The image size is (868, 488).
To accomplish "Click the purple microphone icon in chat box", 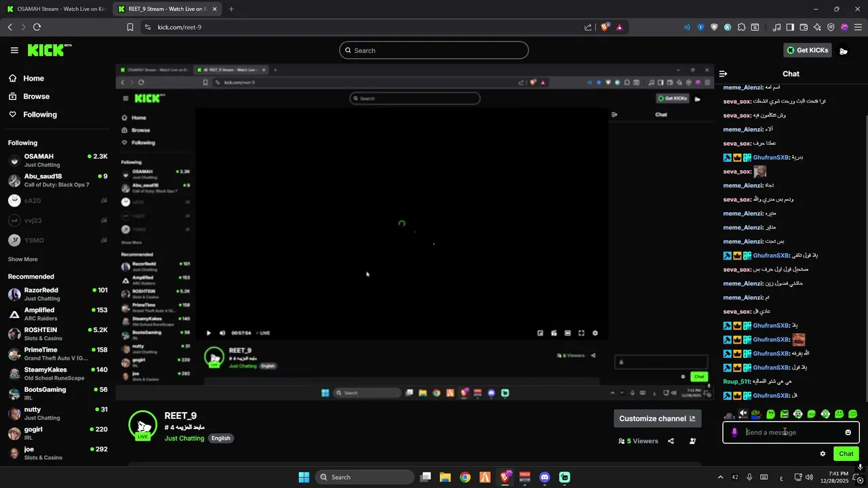I will (734, 432).
